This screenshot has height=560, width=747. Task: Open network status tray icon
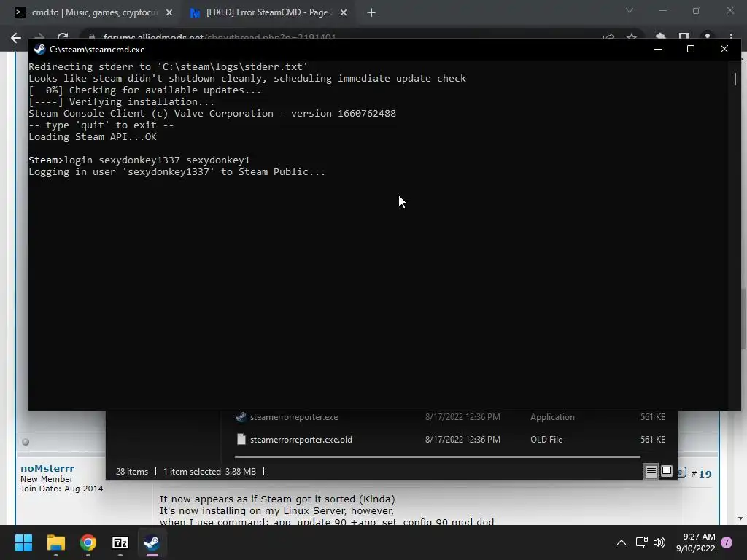pos(641,542)
